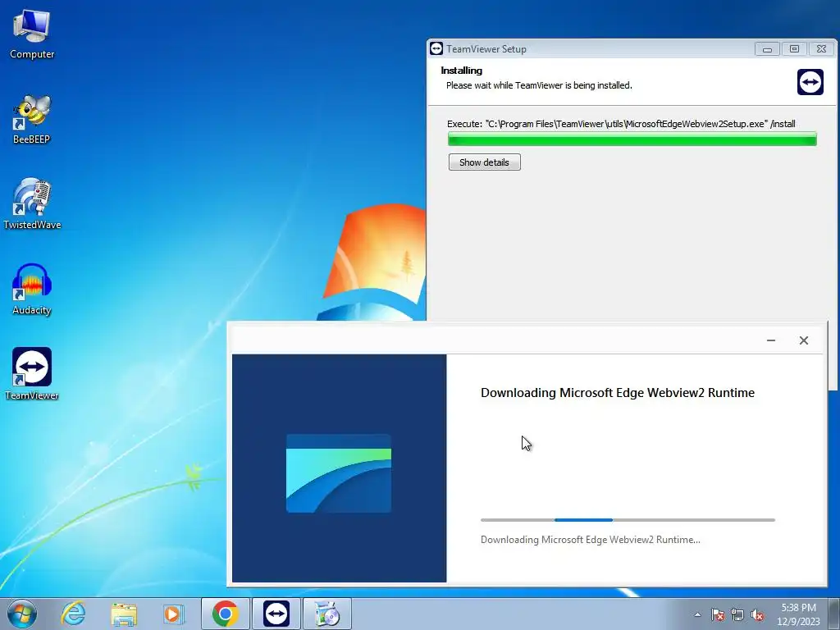This screenshot has width=840, height=630.
Task: Open Windows Explorer from the taskbar
Action: click(x=124, y=614)
